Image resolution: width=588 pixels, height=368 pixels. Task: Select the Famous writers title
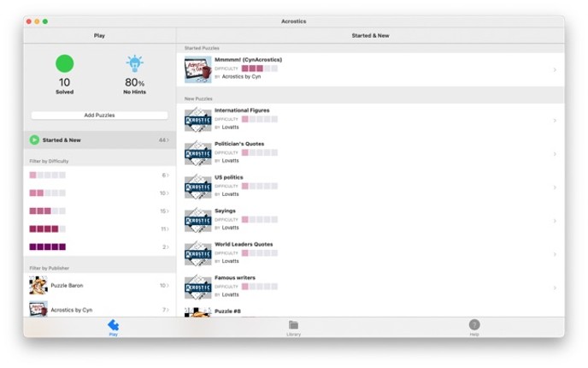[235, 277]
